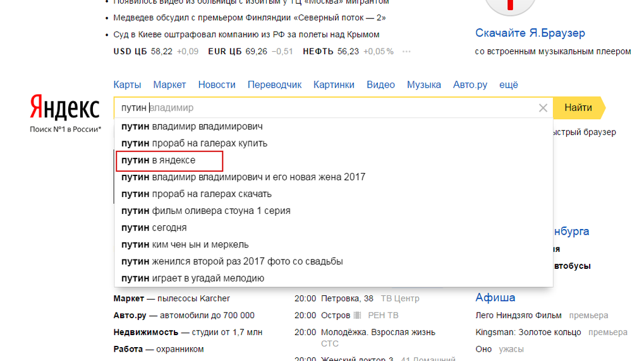Open news about Северный поток — 2
This screenshot has width=644, height=361.
click(250, 18)
